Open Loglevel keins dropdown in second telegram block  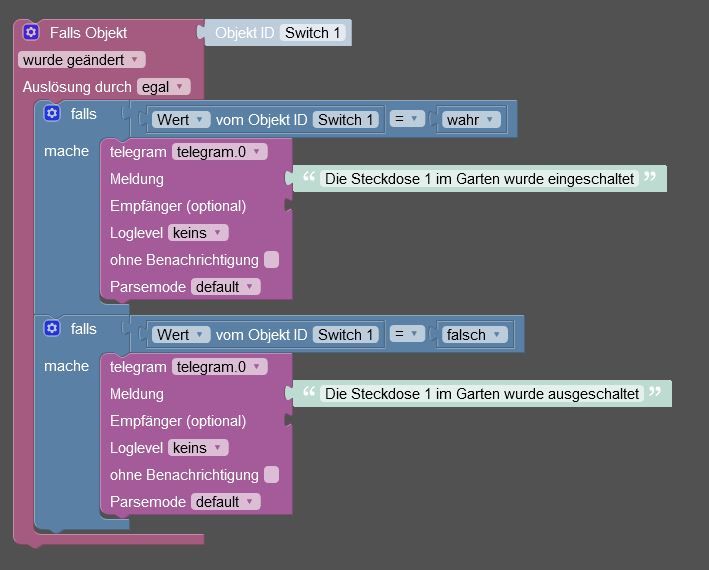[198, 448]
